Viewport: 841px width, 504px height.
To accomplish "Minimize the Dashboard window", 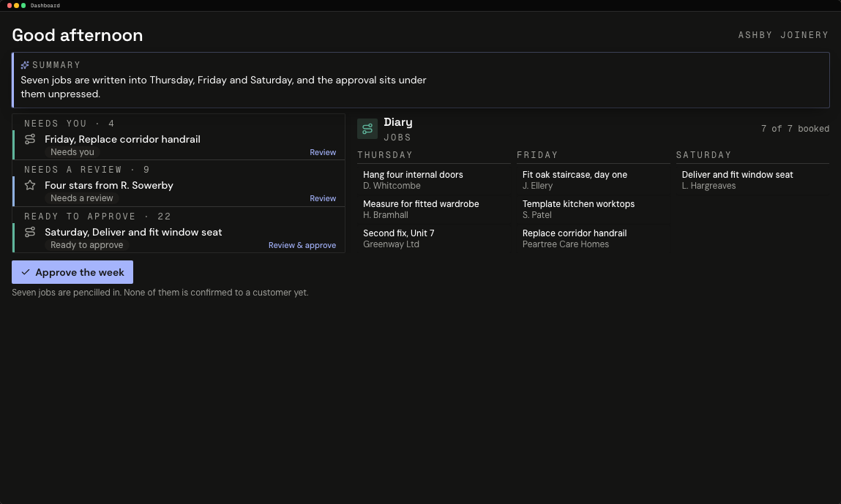I will pos(17,5).
